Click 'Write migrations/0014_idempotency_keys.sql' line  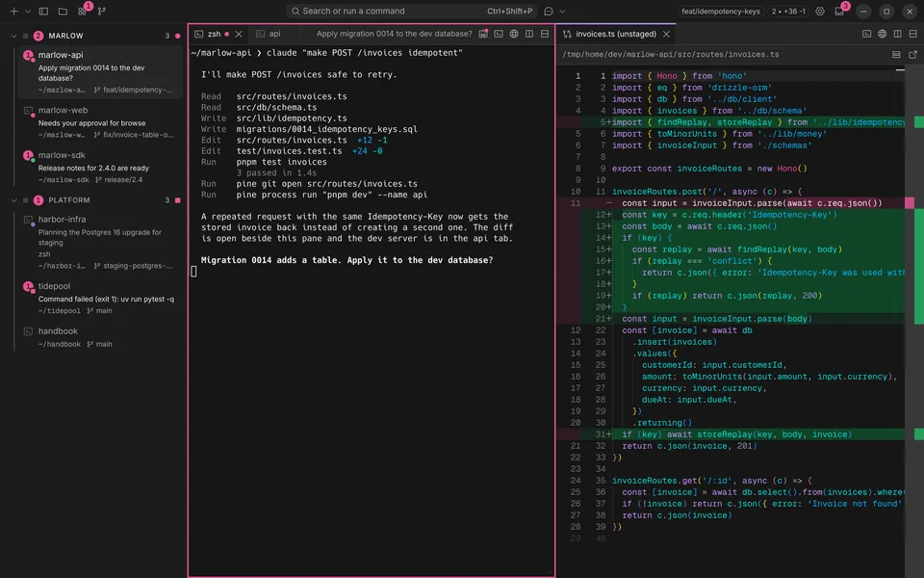click(309, 129)
